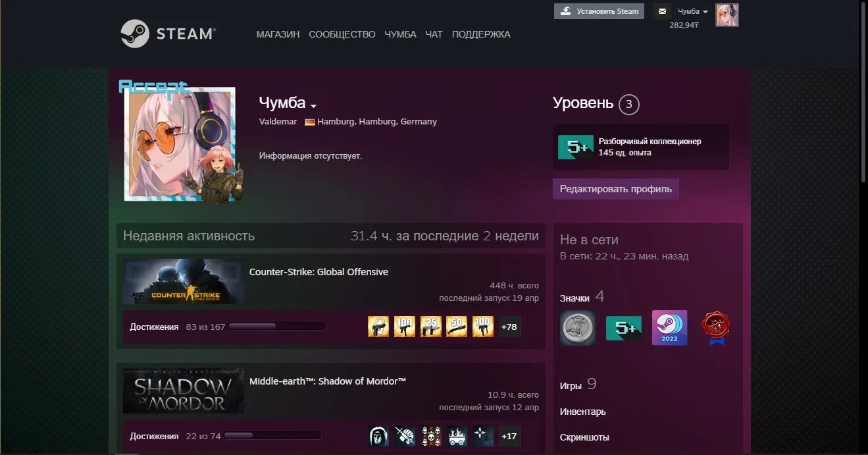
Task: Open the mail notifications envelope icon
Action: [x=662, y=11]
